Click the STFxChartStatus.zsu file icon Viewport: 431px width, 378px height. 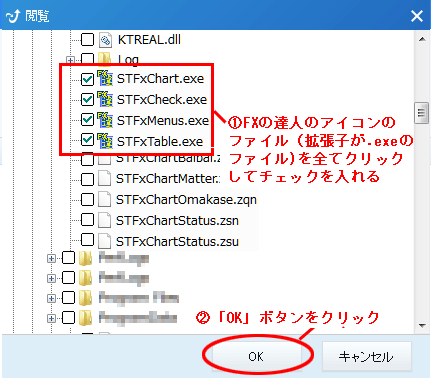(x=105, y=241)
